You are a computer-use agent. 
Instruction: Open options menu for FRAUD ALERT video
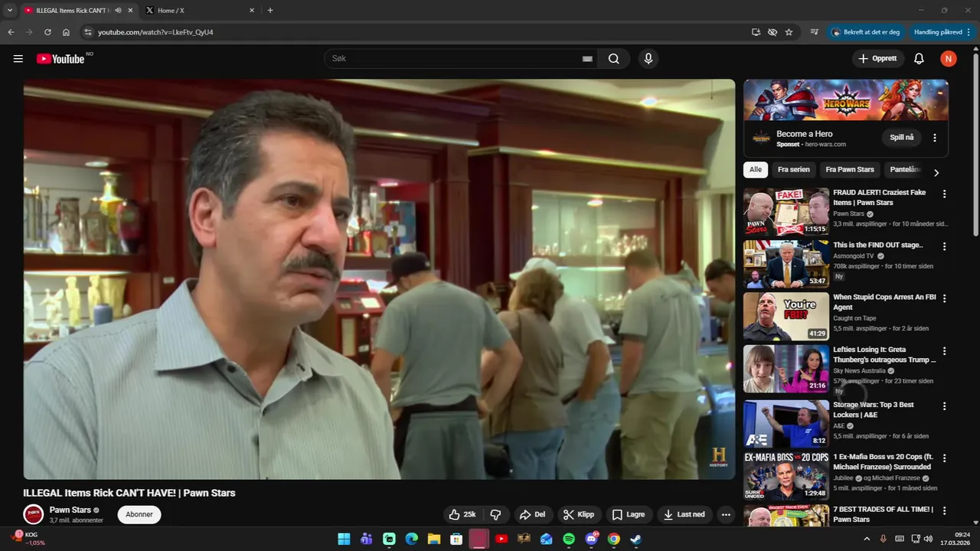[x=944, y=194]
